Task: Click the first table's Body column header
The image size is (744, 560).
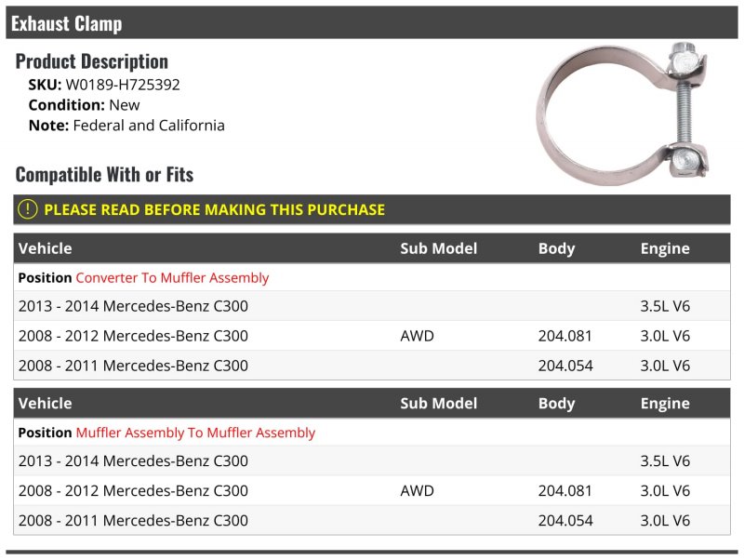Action: point(556,248)
